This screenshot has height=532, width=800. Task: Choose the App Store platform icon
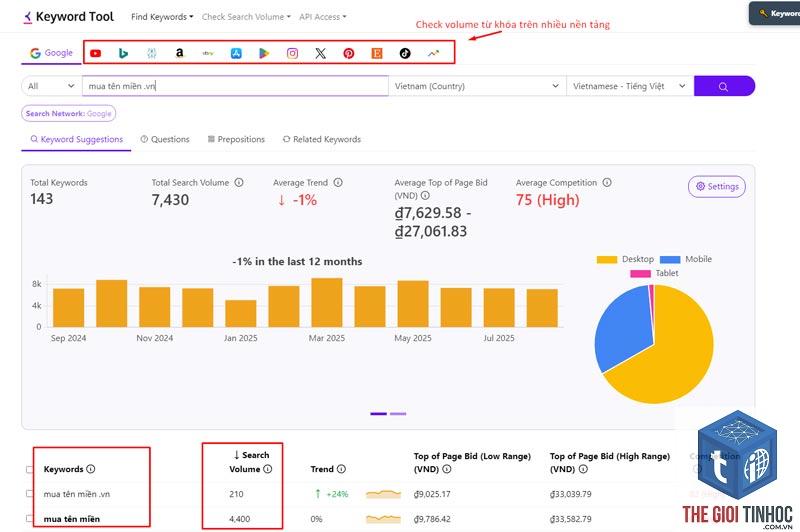[x=236, y=53]
